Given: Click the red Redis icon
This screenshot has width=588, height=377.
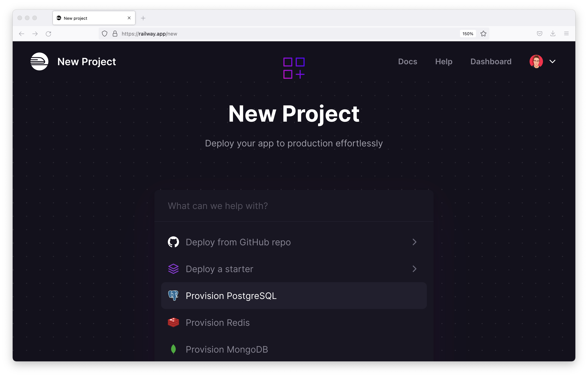Looking at the screenshot, I should coord(173,322).
